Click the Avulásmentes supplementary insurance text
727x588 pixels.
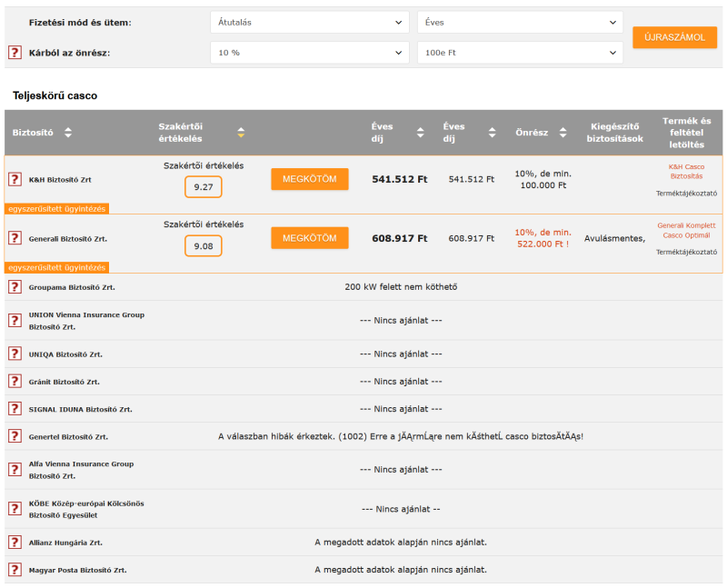[614, 238]
